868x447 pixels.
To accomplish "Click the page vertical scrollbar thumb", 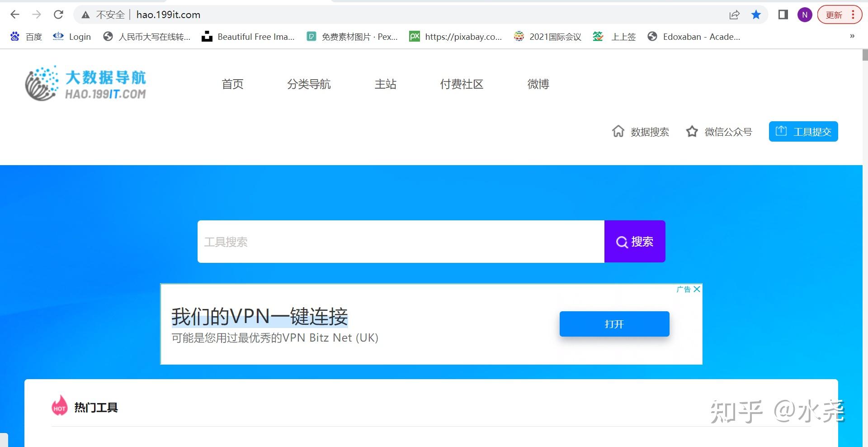I will (x=865, y=55).
